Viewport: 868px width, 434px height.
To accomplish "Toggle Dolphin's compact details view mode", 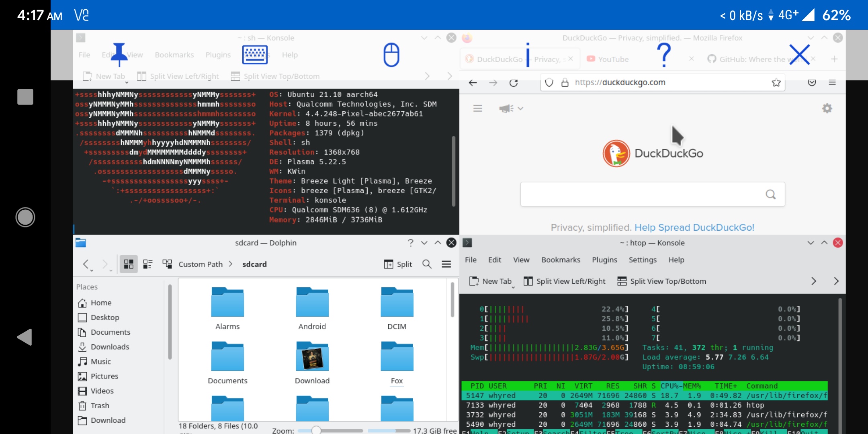I will click(148, 264).
